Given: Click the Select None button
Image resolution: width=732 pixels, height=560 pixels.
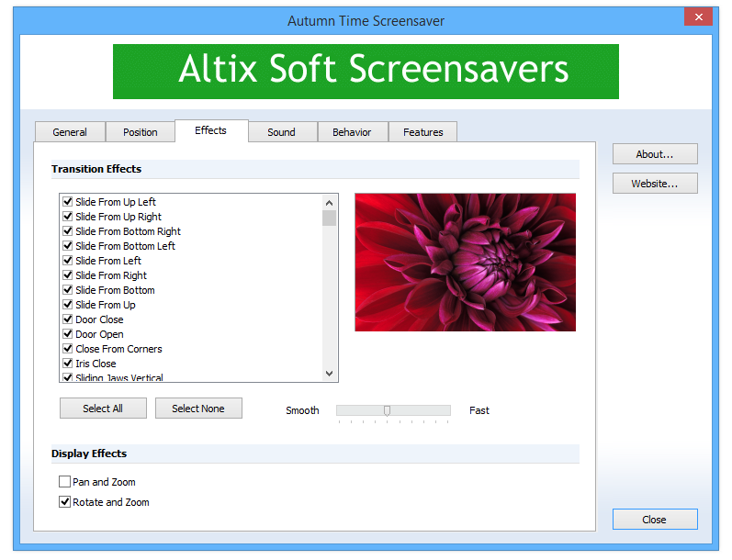Looking at the screenshot, I should pos(198,409).
